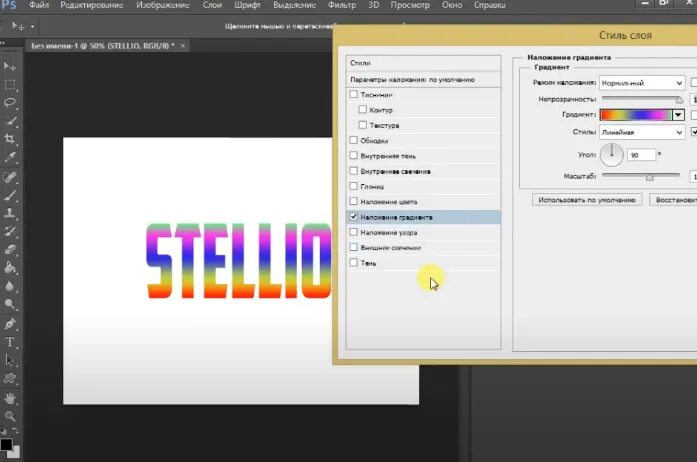Screen dimensions: 697x462
Task: Open the Шрифт menu
Action: [248, 5]
